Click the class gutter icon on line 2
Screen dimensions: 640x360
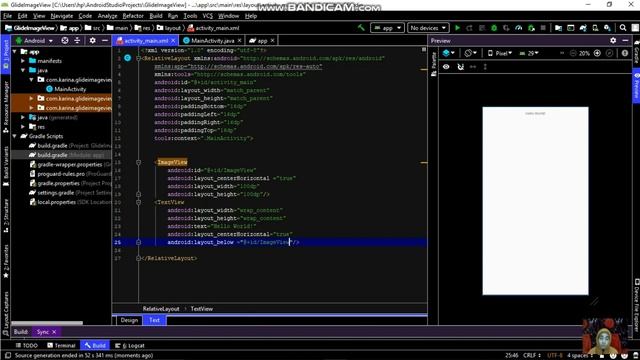coord(127,58)
